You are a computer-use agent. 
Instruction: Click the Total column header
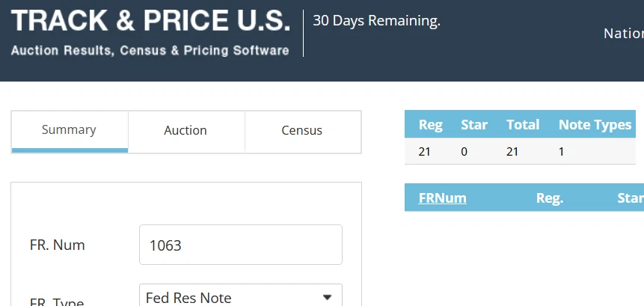(x=523, y=125)
